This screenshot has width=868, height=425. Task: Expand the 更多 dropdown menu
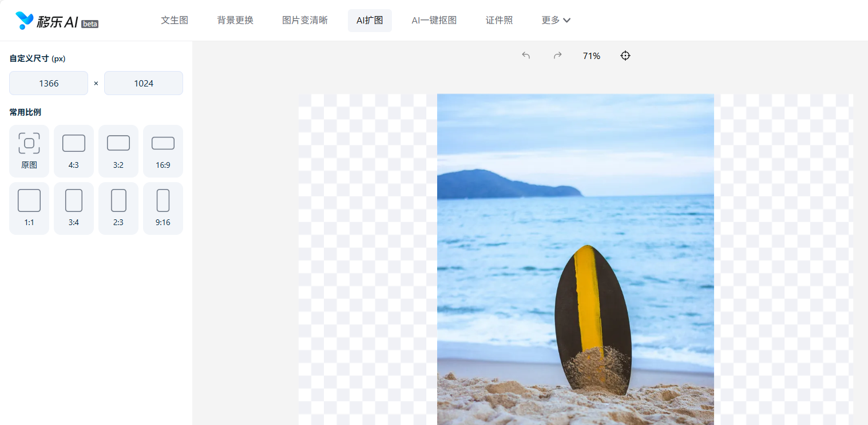tap(556, 21)
